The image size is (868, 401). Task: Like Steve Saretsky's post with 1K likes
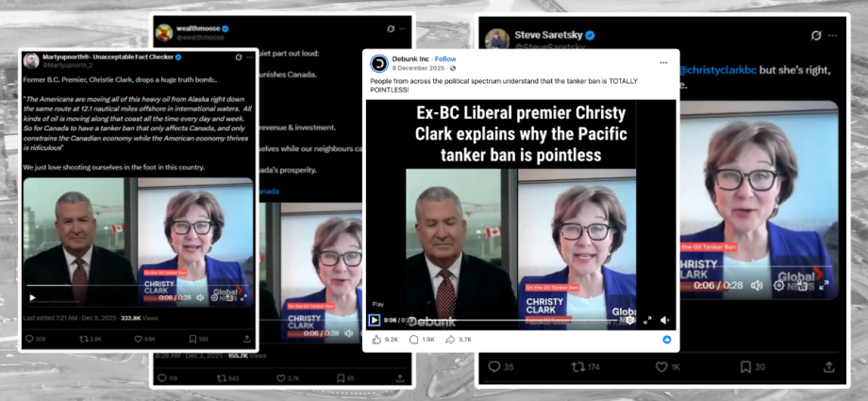pos(669,367)
